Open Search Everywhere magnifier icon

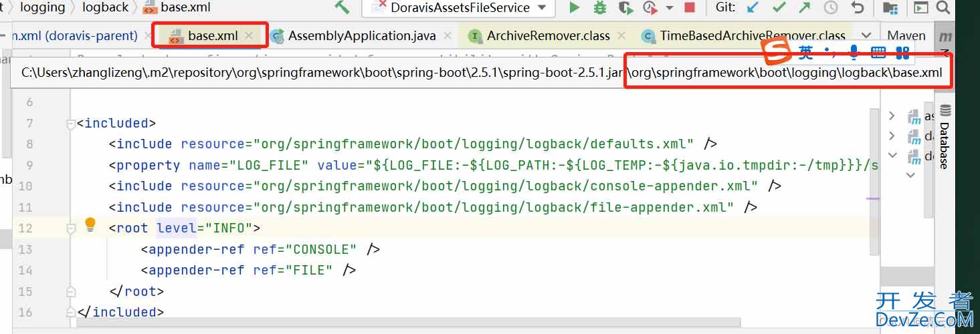943,7
